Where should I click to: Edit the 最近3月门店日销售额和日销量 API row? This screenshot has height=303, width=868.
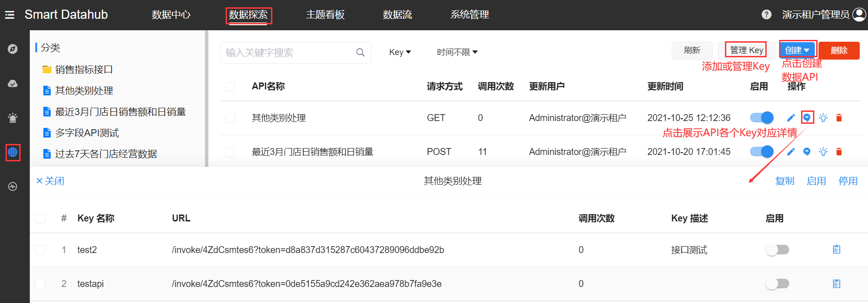[791, 152]
